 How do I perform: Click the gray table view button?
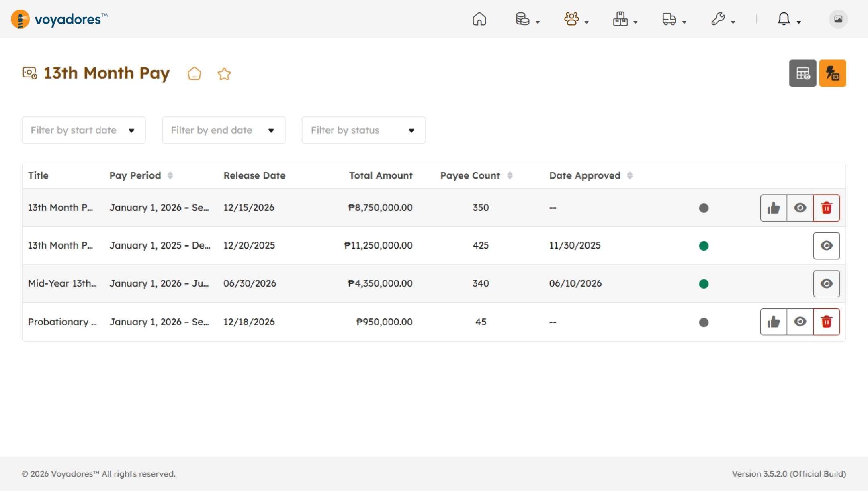802,73
